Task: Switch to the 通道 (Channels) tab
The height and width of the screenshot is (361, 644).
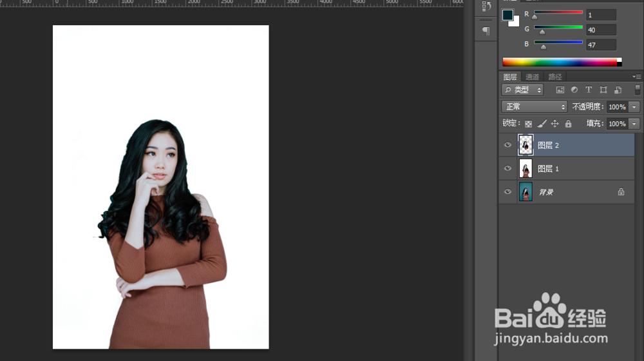Action: [x=533, y=77]
